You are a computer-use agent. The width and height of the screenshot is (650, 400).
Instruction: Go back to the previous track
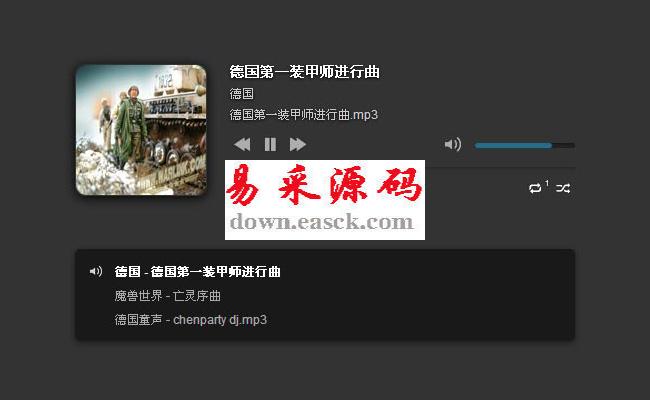pyautogui.click(x=242, y=145)
